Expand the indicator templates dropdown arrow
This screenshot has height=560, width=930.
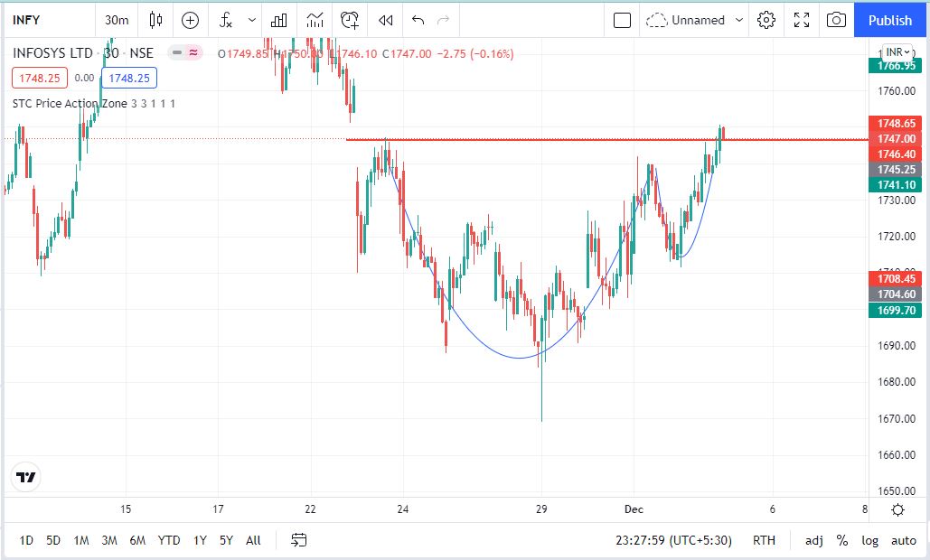pos(252,20)
